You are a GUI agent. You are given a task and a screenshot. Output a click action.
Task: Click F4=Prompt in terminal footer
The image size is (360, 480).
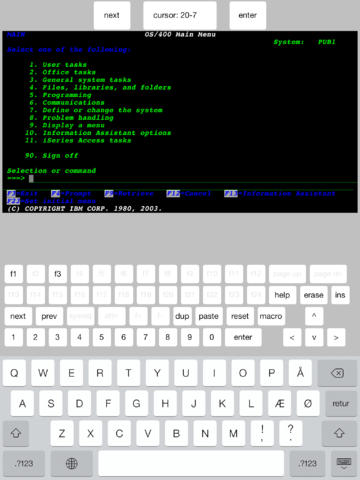[x=71, y=194]
